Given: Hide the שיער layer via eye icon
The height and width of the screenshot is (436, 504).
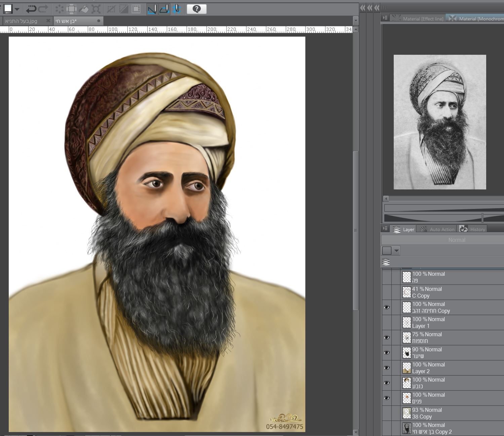Looking at the screenshot, I should 387,353.
